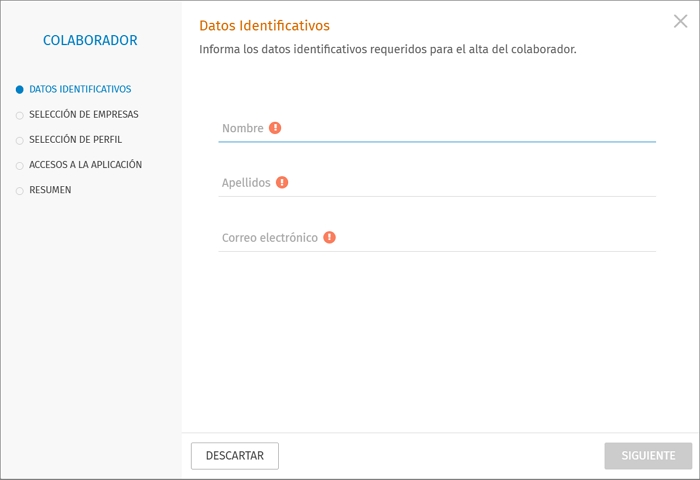
Task: Open the Selección de Perfil step
Action: (x=75, y=139)
